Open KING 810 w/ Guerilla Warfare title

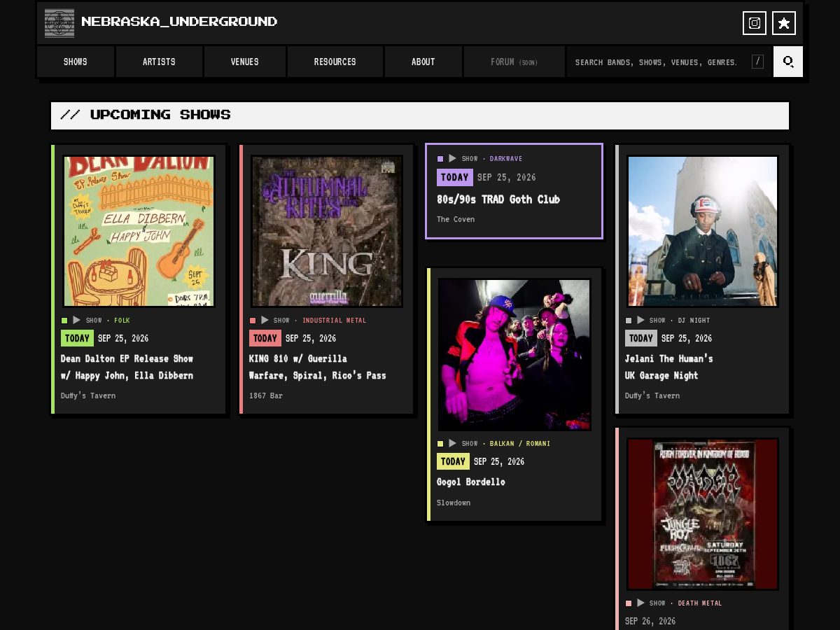coord(318,367)
